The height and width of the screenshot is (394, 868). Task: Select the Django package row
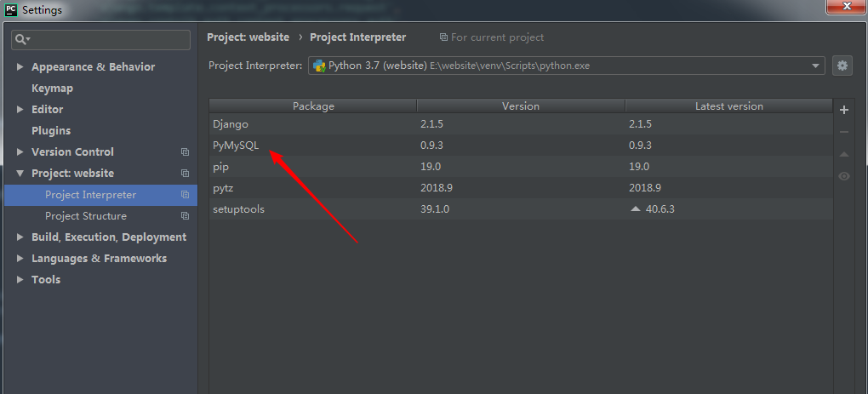point(521,124)
